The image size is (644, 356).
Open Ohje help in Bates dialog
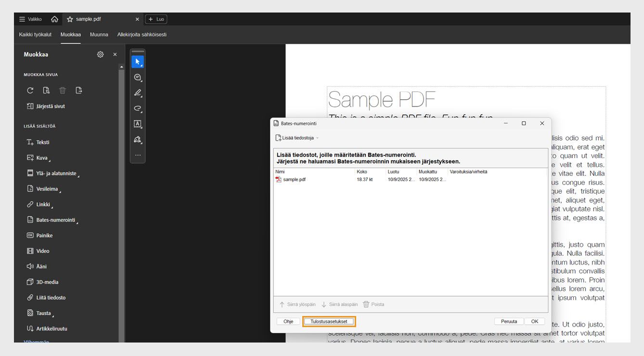tap(288, 321)
